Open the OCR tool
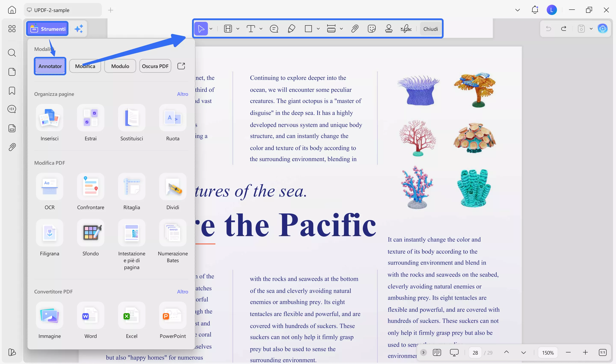The height and width of the screenshot is (364, 616). (x=50, y=187)
